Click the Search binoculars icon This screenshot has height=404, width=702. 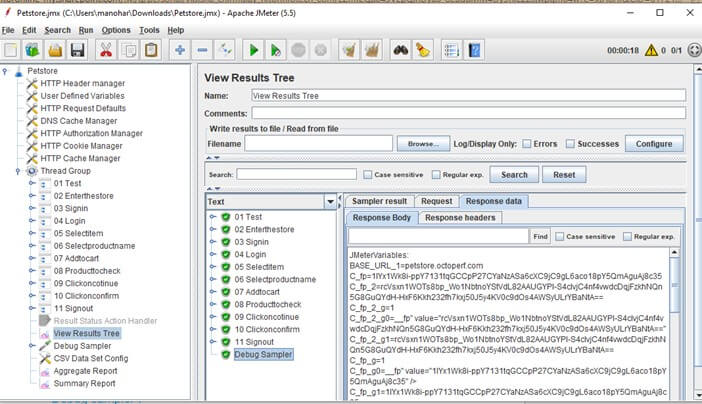(401, 50)
